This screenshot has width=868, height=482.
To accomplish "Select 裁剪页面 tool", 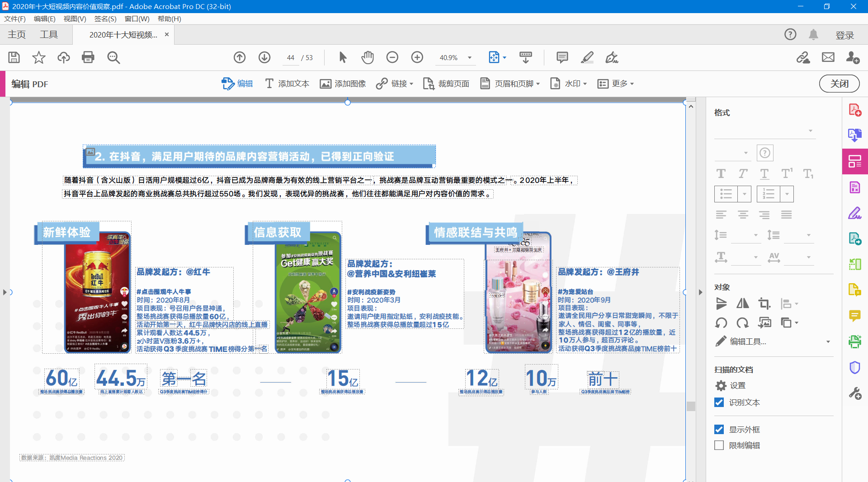I will 446,84.
